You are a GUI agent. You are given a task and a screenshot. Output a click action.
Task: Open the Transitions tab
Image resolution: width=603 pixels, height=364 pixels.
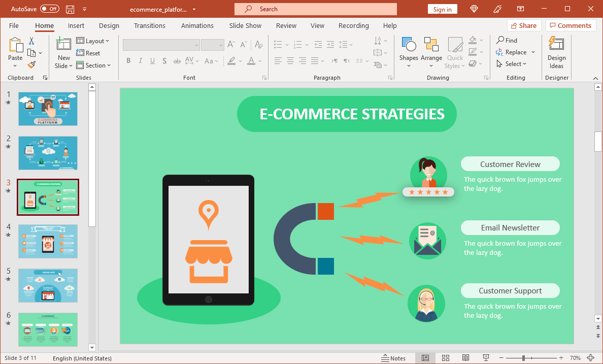point(149,26)
